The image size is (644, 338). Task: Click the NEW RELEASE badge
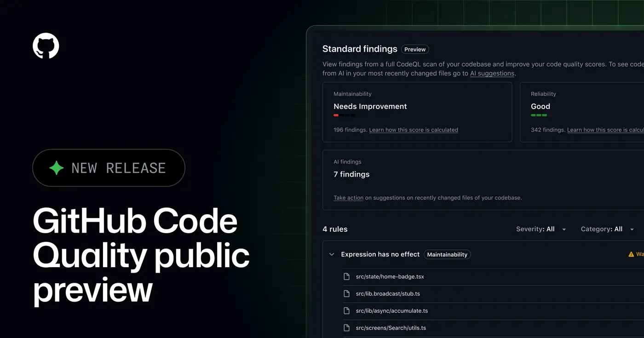tap(109, 167)
